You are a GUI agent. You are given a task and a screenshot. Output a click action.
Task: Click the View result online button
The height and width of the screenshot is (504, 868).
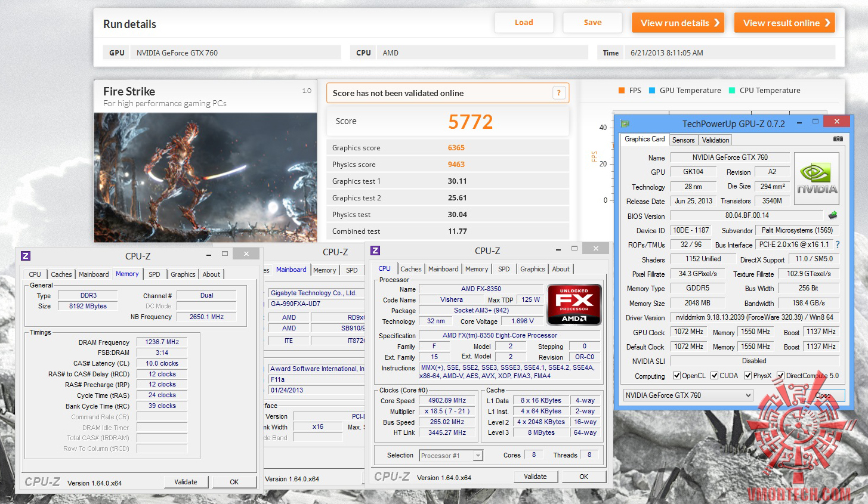(784, 23)
